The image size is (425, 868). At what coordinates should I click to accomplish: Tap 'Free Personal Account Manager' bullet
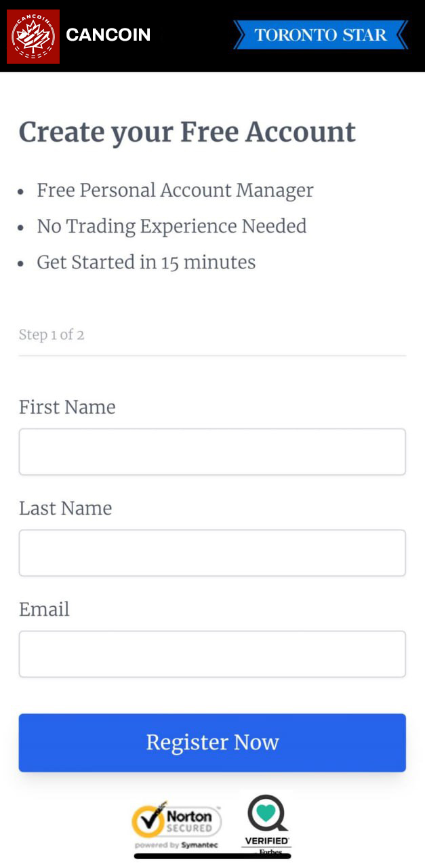coord(175,191)
